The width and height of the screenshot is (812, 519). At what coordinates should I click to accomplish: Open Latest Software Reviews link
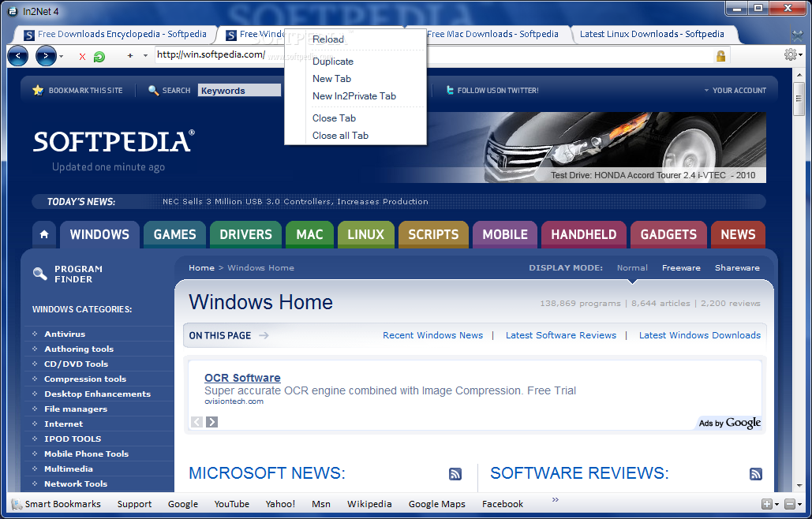[561, 335]
